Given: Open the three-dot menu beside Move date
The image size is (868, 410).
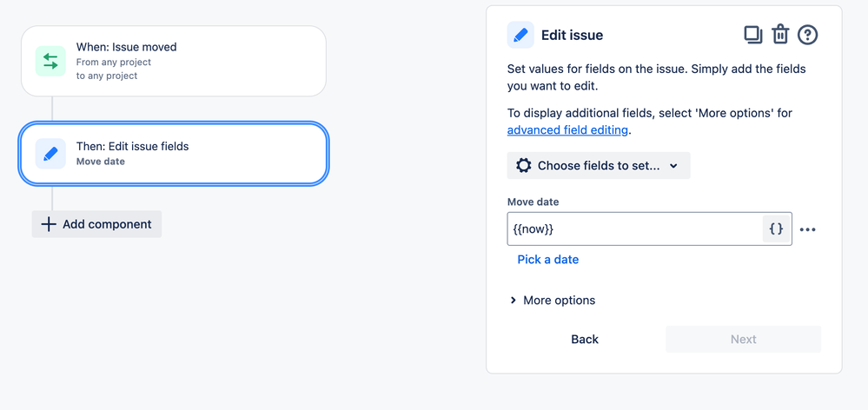Looking at the screenshot, I should (808, 230).
